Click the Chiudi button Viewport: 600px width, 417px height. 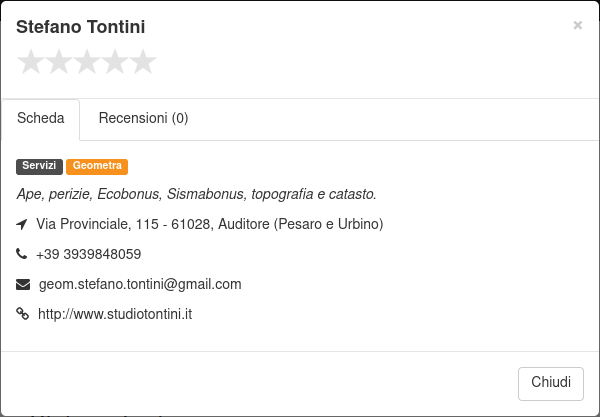551,384
